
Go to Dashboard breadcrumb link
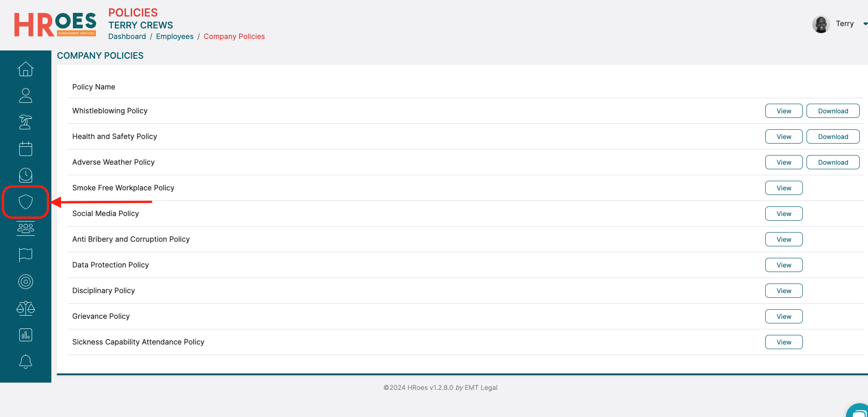pos(127,36)
